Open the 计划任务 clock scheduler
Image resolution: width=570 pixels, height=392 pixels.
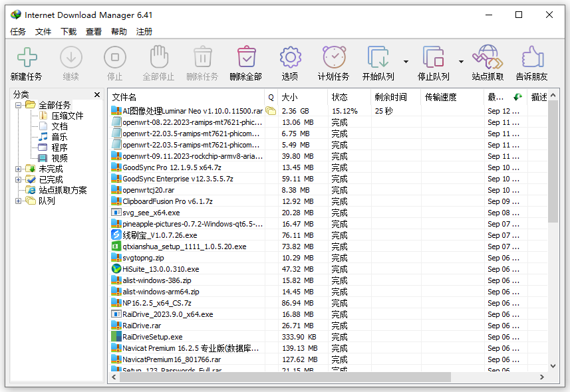pyautogui.click(x=334, y=57)
